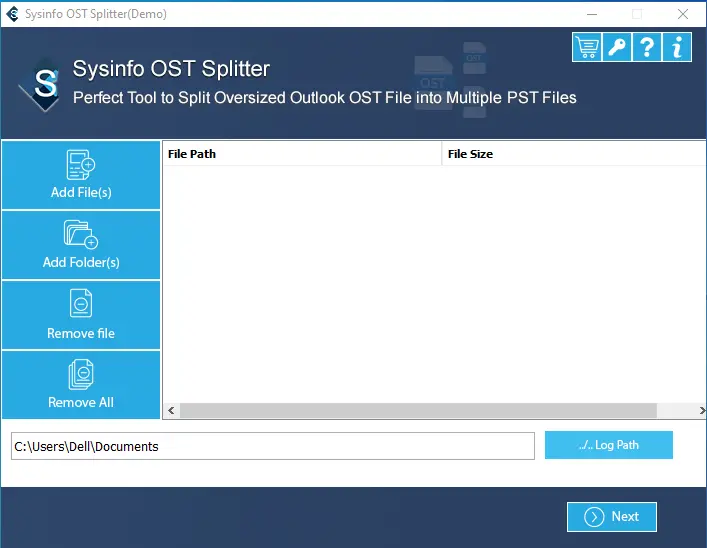Click the Sysinfo S logo in the header

click(41, 85)
